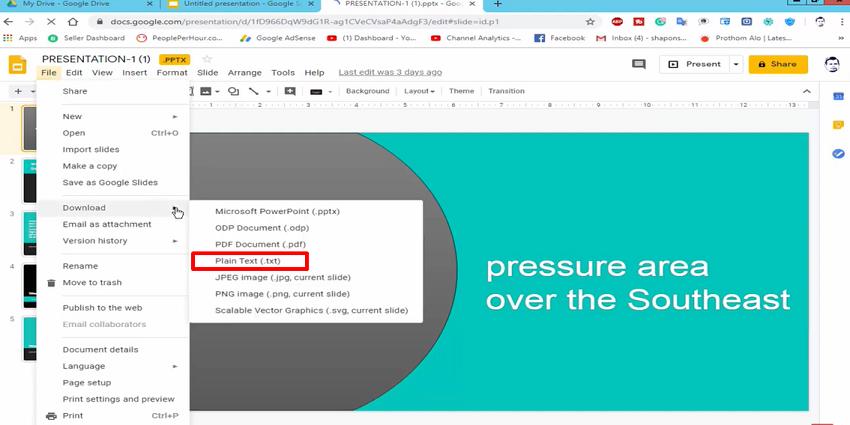The width and height of the screenshot is (850, 425).
Task: Click the Background toolbar button
Action: point(368,91)
